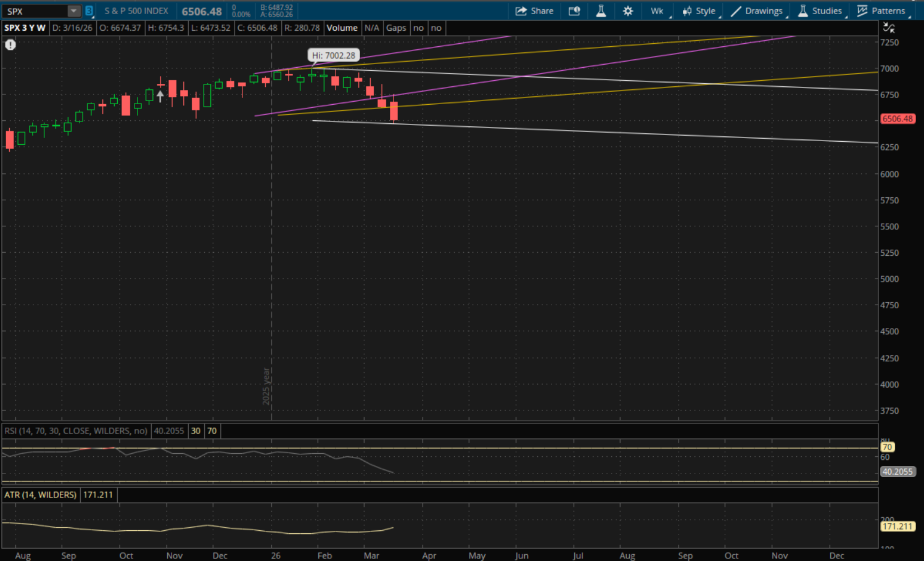Open chart settings gear icon
924x561 pixels.
628,11
